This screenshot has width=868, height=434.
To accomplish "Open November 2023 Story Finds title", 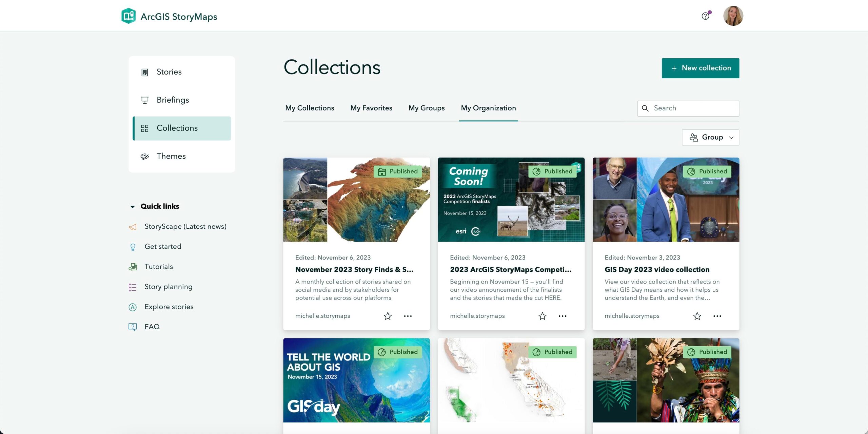I will coord(354,270).
